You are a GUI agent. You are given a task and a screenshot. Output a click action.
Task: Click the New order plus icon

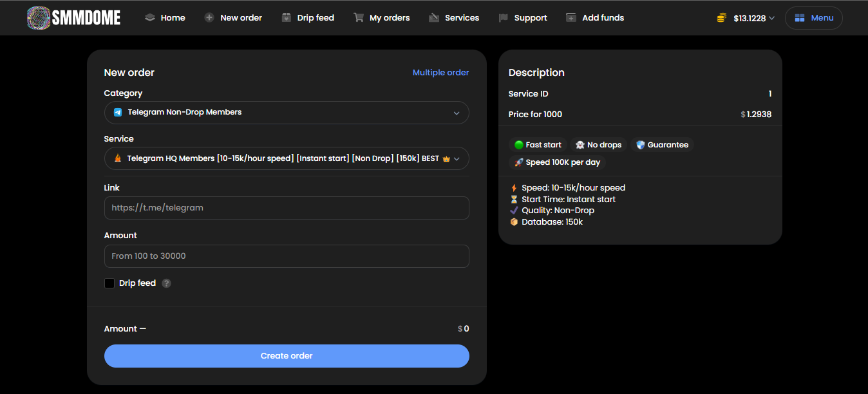coord(209,18)
